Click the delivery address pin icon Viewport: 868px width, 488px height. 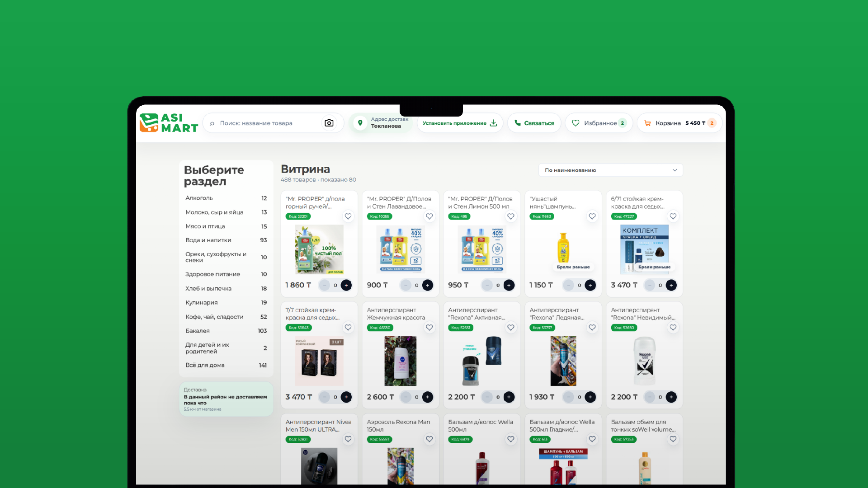(x=360, y=123)
